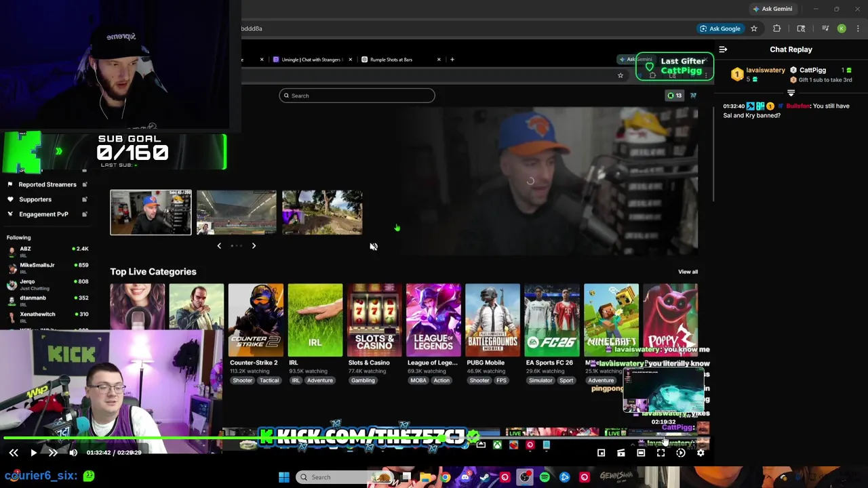Click View all categories link
Screen dimensions: 868x488
coord(688,272)
